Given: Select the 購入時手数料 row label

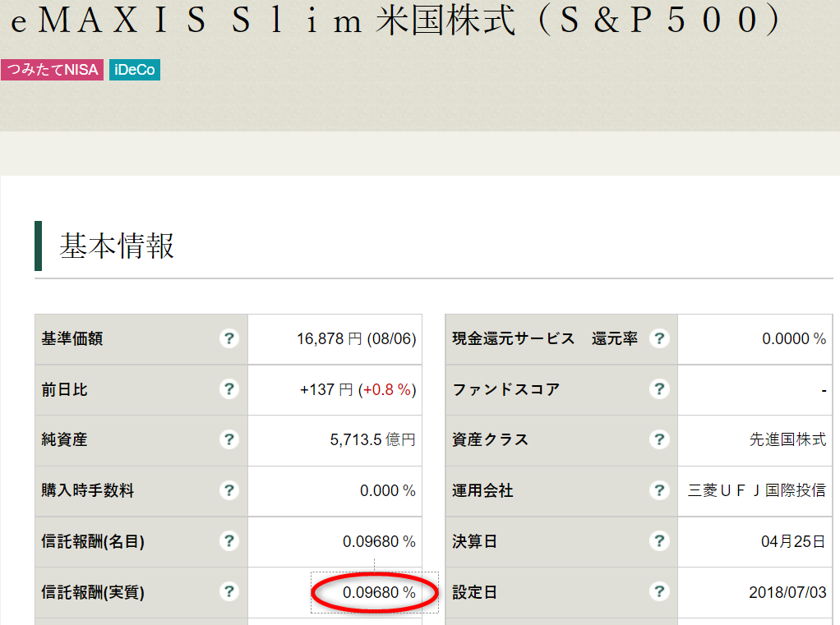Looking at the screenshot, I should tap(88, 490).
